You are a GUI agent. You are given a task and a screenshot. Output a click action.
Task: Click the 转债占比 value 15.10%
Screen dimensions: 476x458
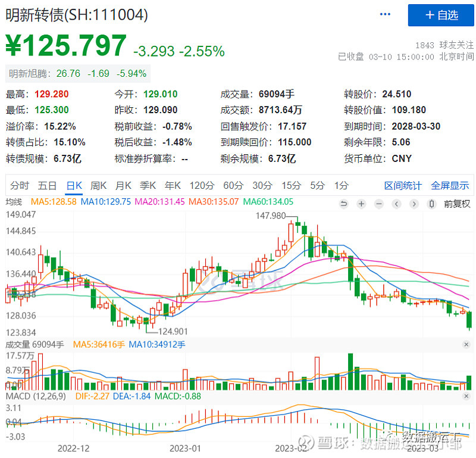click(x=70, y=142)
